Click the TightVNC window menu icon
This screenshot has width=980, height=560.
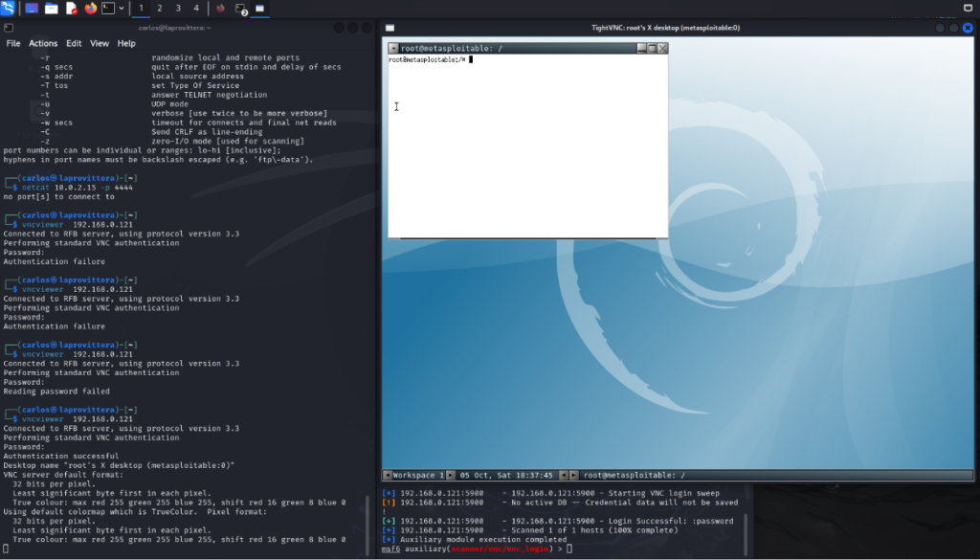(x=390, y=28)
